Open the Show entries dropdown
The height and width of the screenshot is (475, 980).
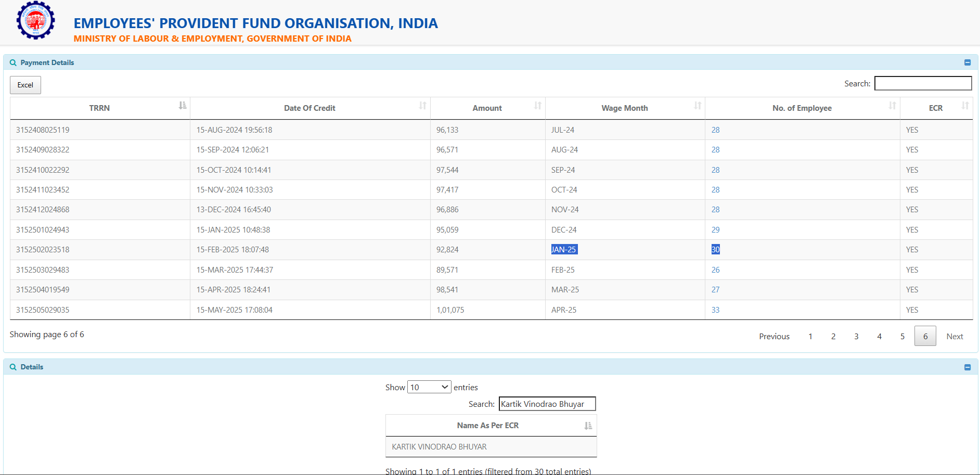pyautogui.click(x=429, y=387)
